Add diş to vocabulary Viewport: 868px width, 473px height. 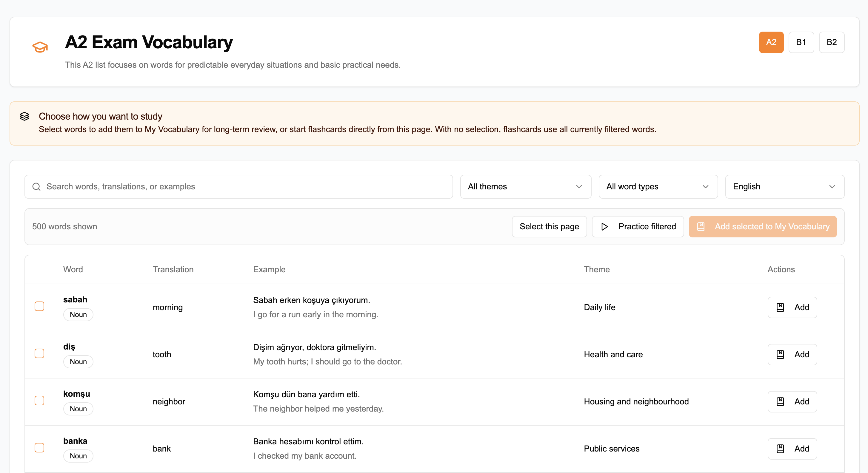click(x=792, y=355)
